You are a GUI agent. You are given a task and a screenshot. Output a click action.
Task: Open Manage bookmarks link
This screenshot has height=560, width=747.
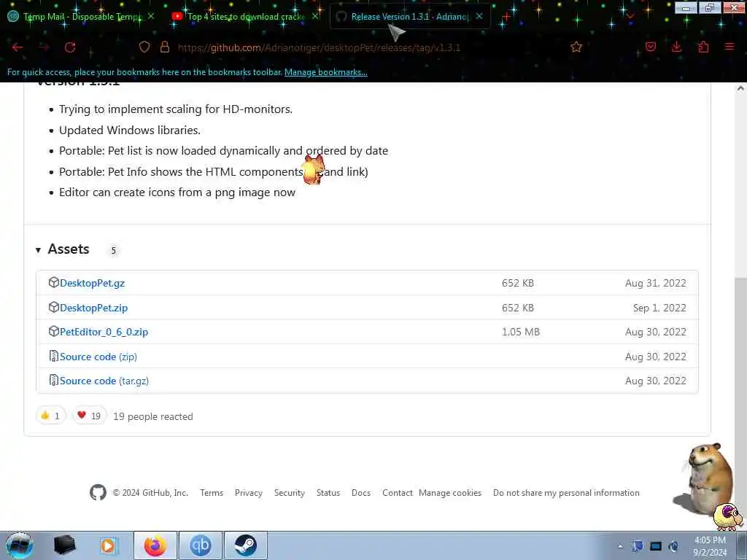(x=326, y=72)
